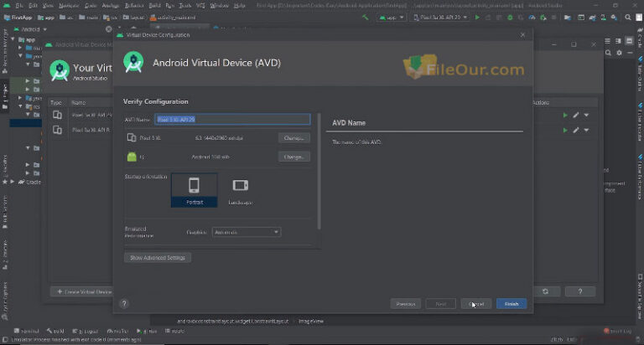This screenshot has height=345, width=644.
Task: Click the Debug app bug icon
Action: click(x=510, y=18)
